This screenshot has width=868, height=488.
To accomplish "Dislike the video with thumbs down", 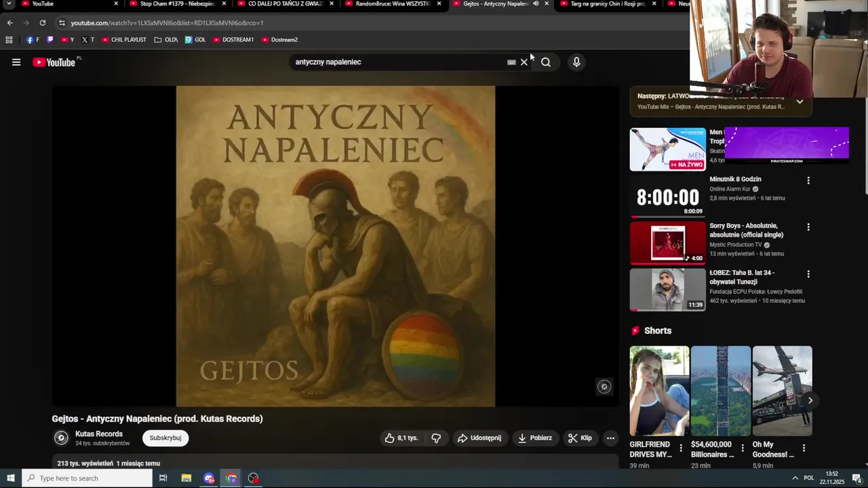I will 436,438.
